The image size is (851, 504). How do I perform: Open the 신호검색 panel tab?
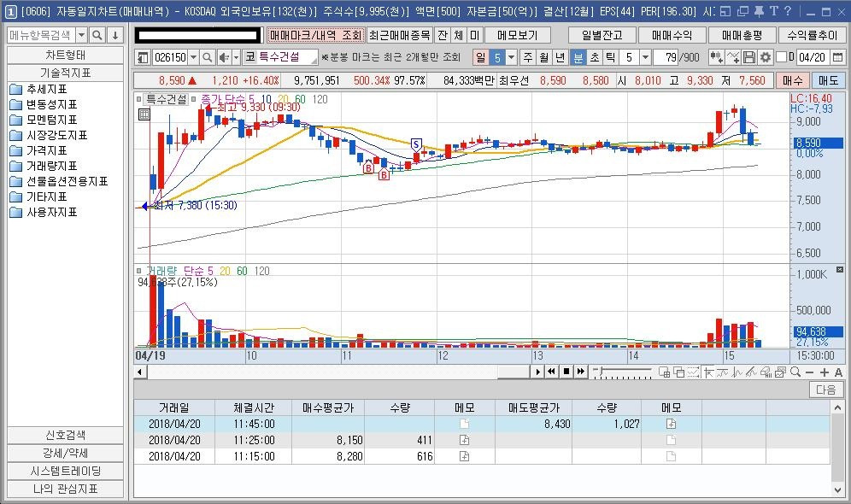[x=65, y=435]
